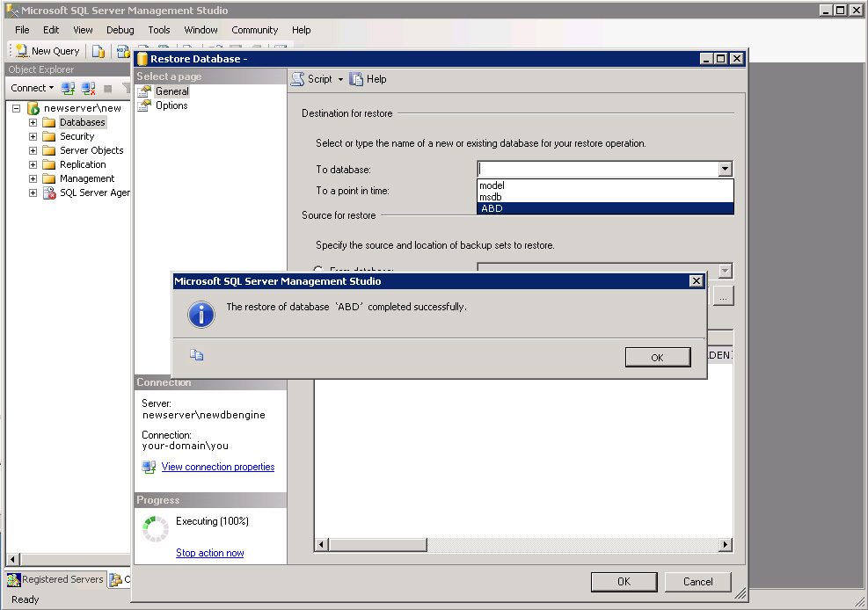Click the backup sets horizontal scrollbar thumb
This screenshot has height=610, width=868.
pyautogui.click(x=378, y=545)
